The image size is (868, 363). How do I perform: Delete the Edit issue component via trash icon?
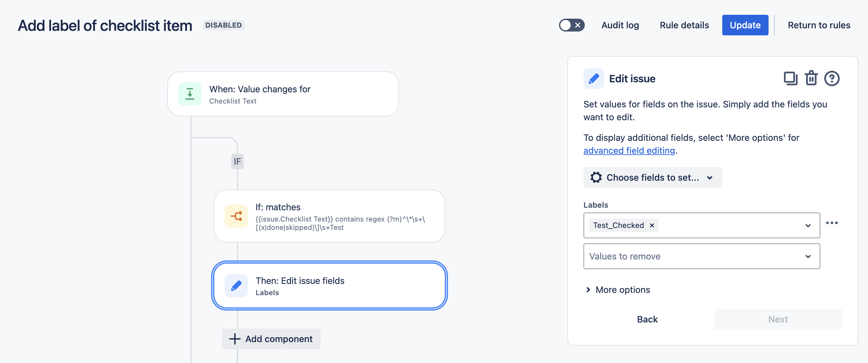pyautogui.click(x=811, y=78)
